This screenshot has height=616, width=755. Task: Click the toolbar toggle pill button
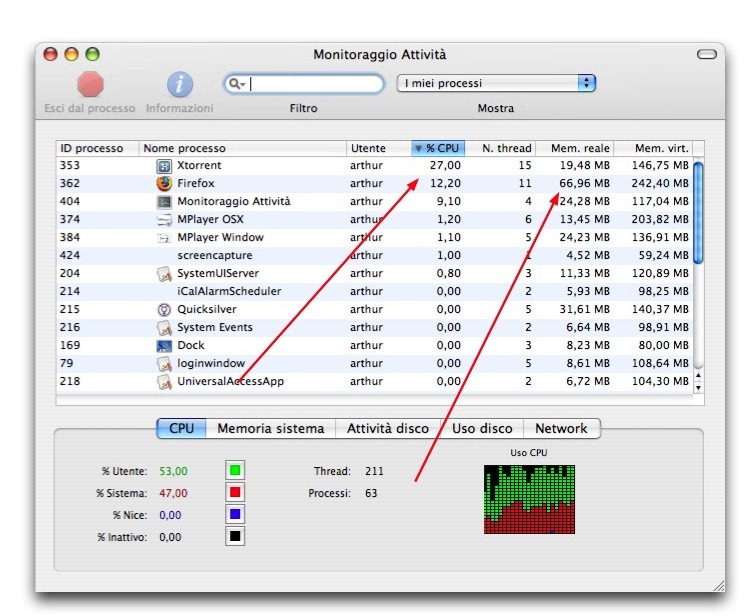[x=706, y=54]
